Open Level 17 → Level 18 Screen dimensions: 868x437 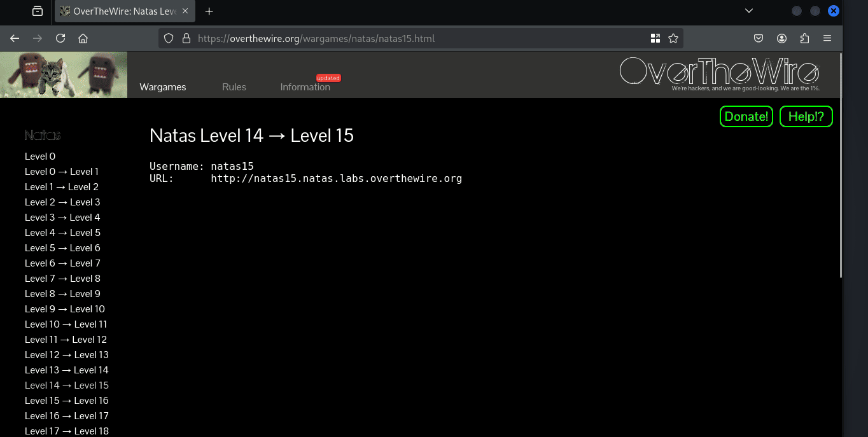tap(67, 431)
